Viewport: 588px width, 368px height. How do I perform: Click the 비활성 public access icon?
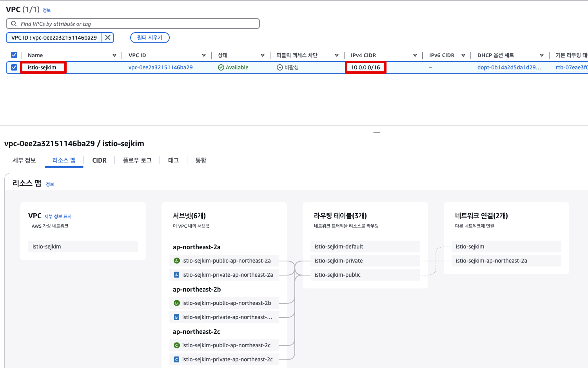tap(279, 67)
